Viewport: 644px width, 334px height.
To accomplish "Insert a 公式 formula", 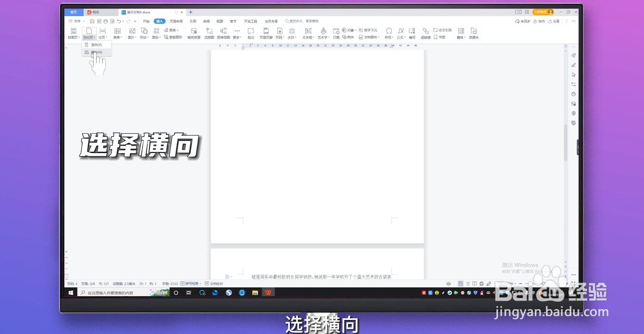I will pyautogui.click(x=401, y=33).
